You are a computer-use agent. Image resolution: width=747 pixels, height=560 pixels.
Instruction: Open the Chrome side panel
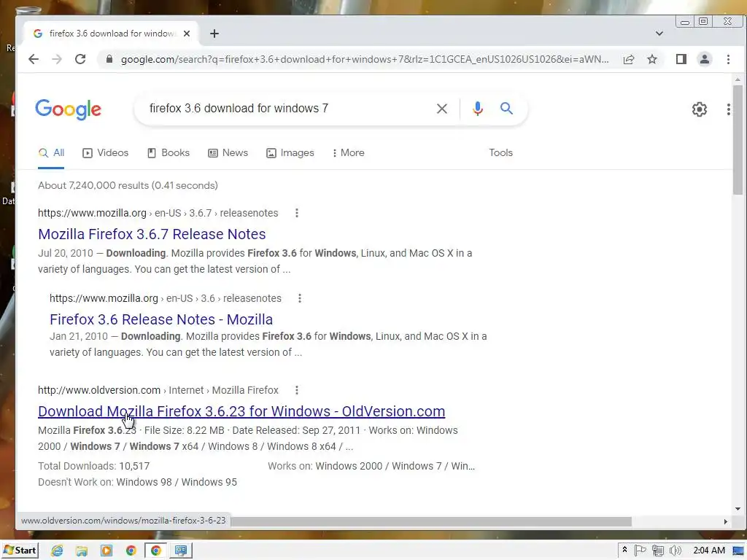[681, 59]
